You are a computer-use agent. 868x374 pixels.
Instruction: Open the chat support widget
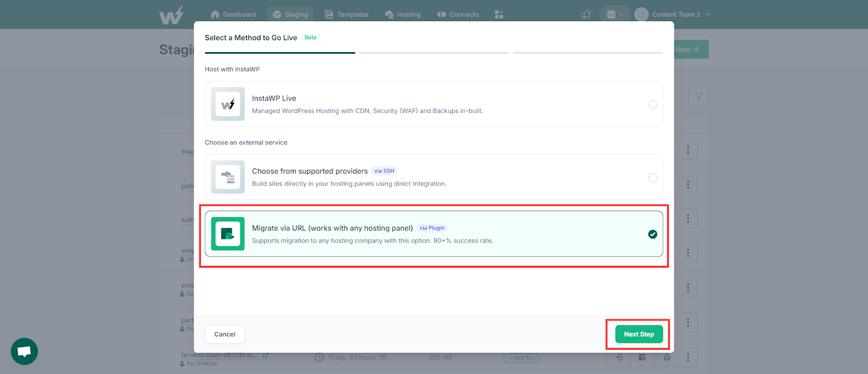24,352
